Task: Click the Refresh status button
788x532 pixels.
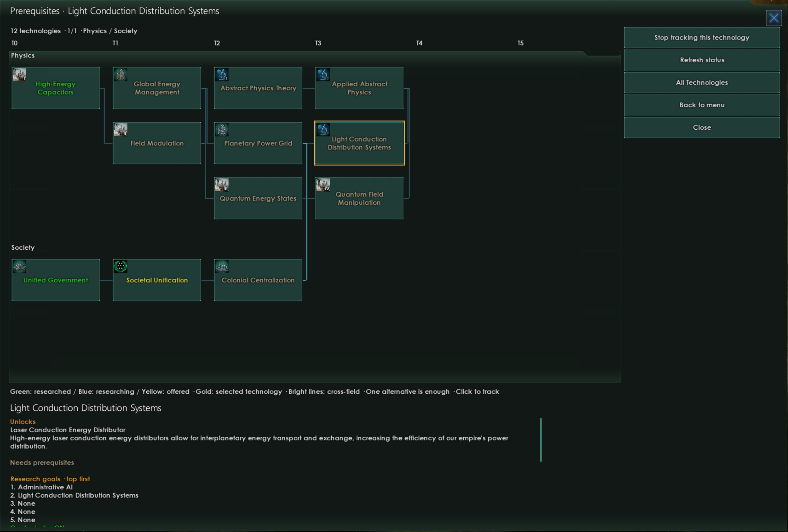Action: click(701, 60)
